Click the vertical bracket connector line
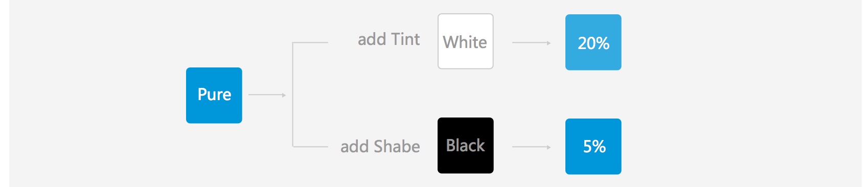 [x=292, y=95]
